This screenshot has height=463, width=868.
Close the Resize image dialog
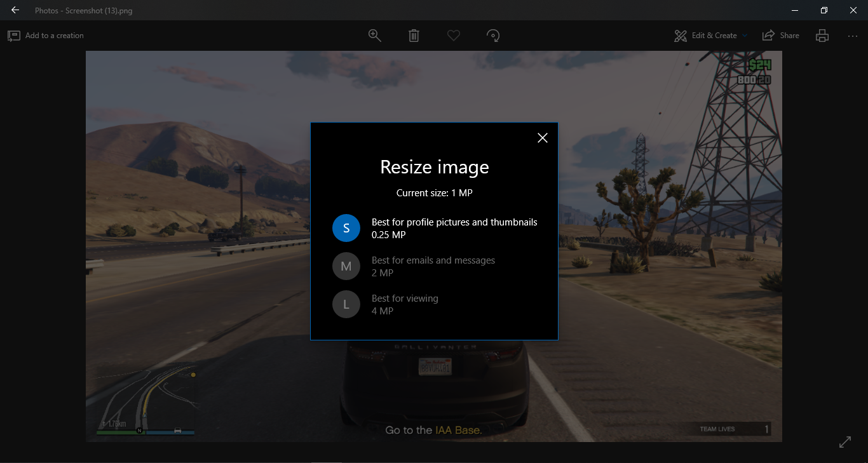click(x=542, y=138)
